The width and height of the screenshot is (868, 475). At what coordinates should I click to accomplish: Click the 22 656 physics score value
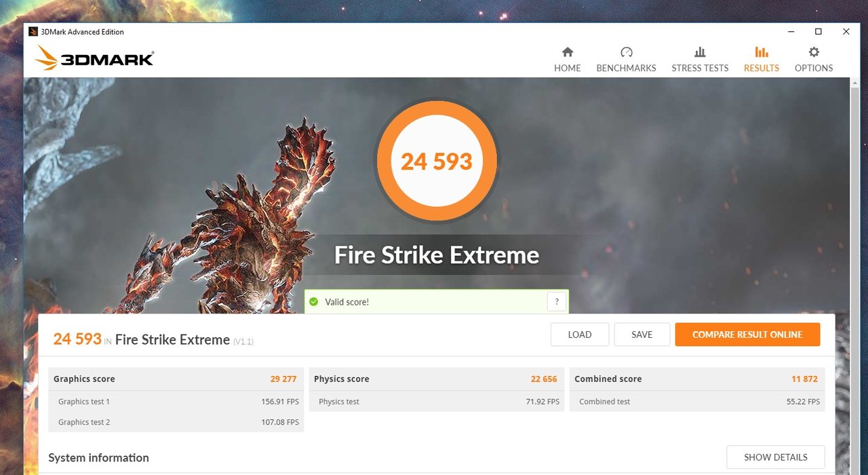[x=544, y=379]
